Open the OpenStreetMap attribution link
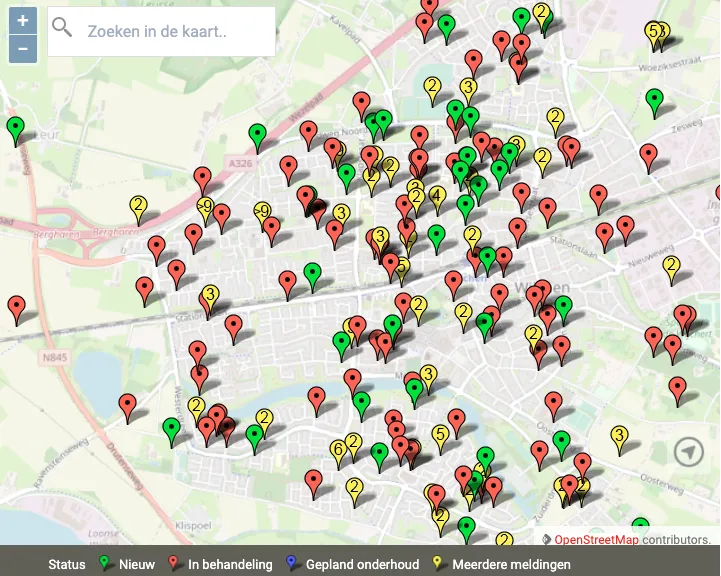This screenshot has width=721, height=576. [x=596, y=540]
